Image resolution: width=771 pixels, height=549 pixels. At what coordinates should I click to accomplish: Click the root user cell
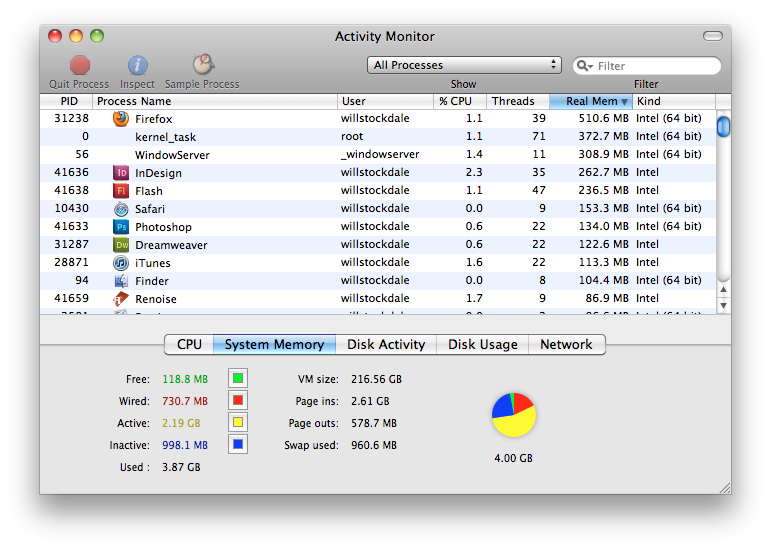[352, 136]
